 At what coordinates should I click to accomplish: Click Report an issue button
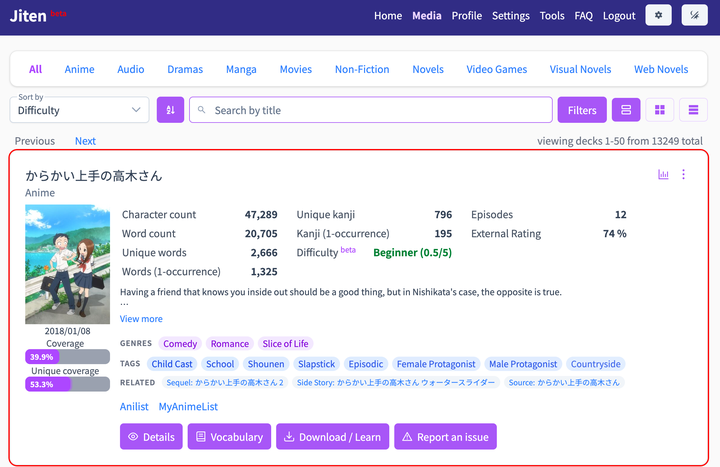coord(445,437)
